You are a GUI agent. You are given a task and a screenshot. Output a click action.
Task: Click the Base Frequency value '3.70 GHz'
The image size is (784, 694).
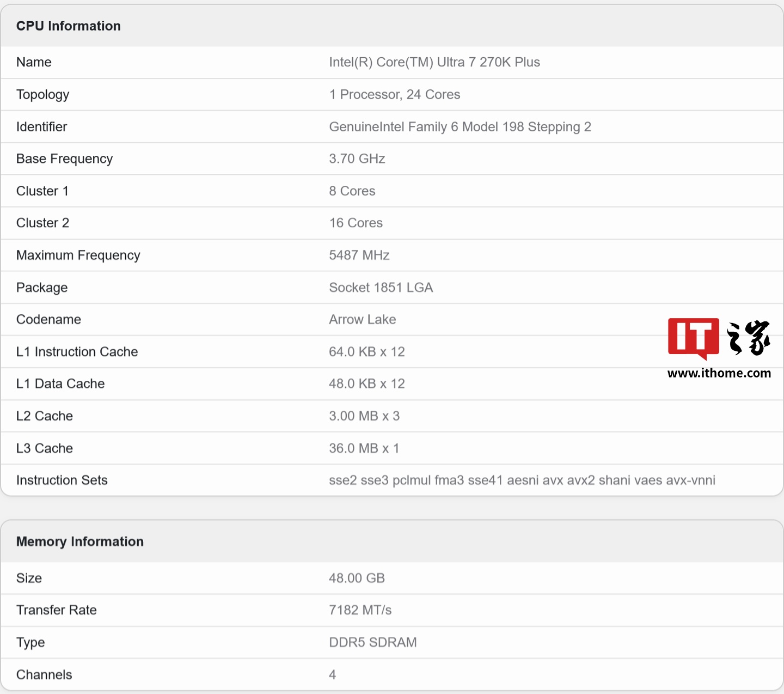357,159
